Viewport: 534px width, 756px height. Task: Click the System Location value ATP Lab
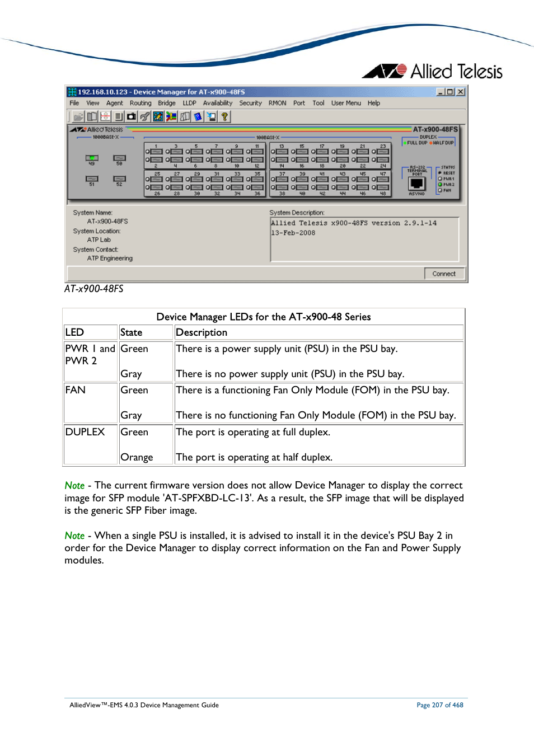click(99, 240)
